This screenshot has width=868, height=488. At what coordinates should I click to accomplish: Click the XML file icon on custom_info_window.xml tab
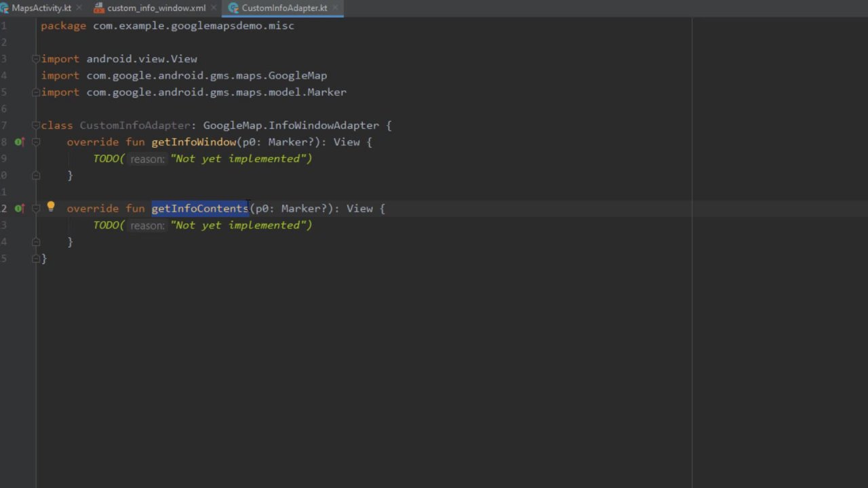[99, 8]
